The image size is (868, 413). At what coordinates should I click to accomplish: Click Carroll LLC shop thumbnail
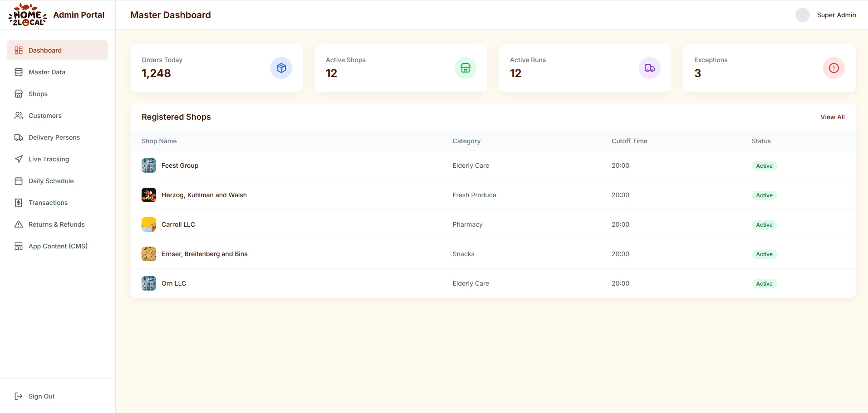point(149,224)
